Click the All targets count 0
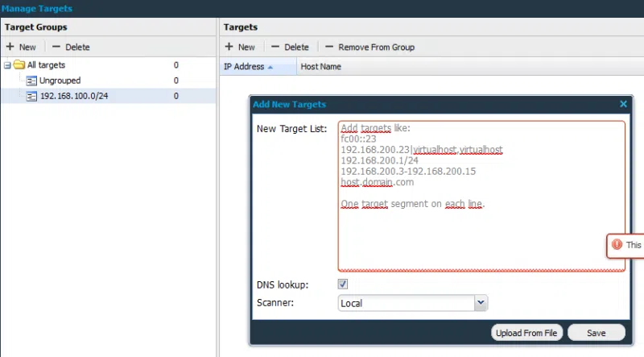The image size is (644, 357). click(175, 65)
